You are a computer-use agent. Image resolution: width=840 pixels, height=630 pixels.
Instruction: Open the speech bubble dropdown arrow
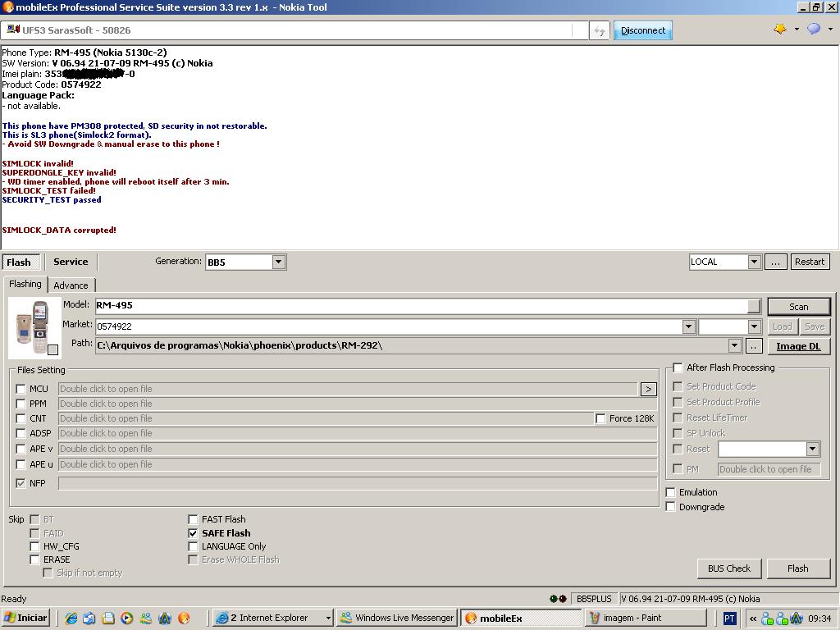[x=830, y=30]
